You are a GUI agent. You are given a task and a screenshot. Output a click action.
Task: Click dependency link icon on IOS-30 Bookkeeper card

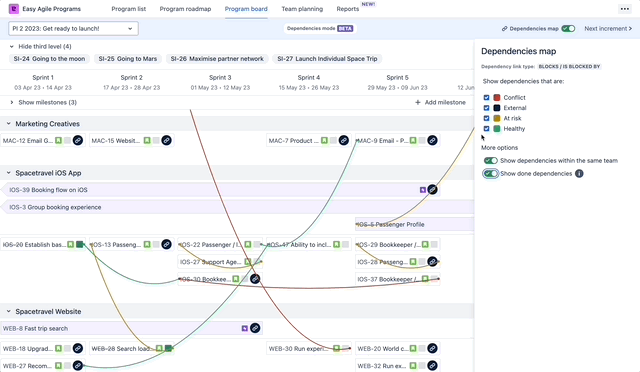[x=255, y=279]
